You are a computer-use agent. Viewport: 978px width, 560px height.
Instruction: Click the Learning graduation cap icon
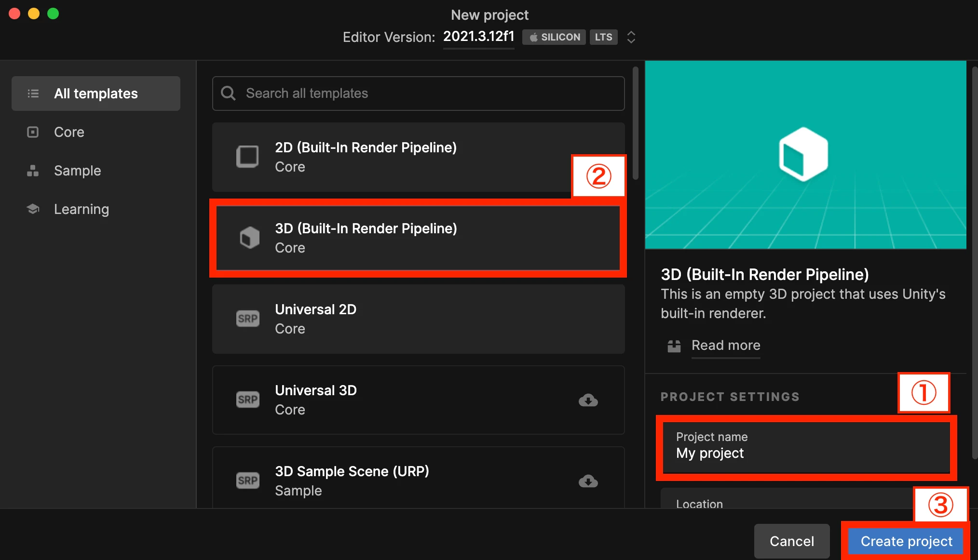tap(33, 209)
